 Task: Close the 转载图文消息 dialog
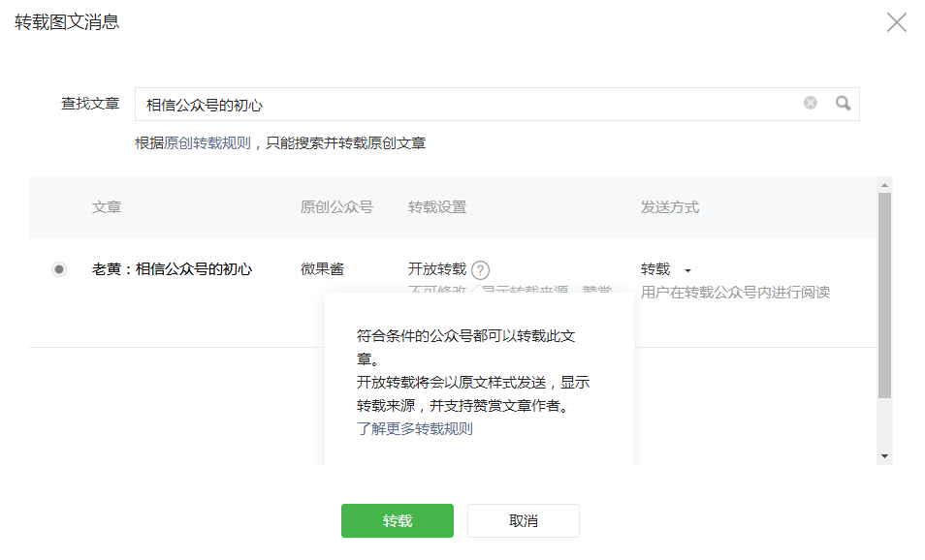tap(896, 22)
